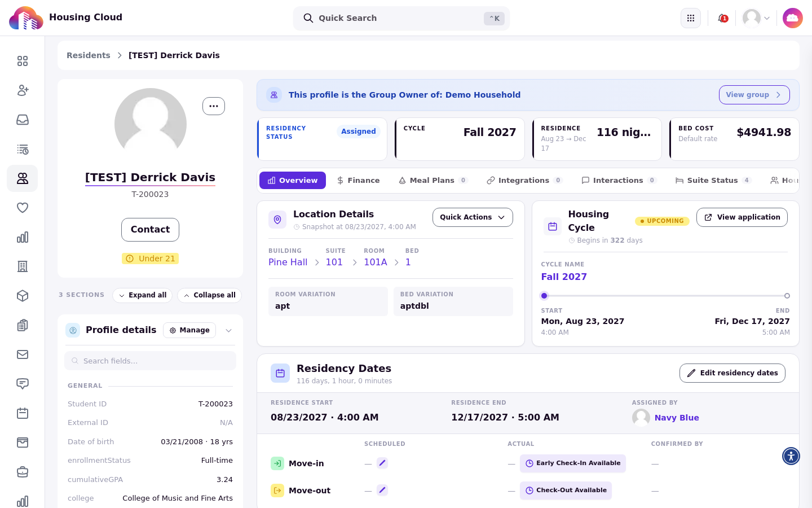
Task: Click the envelope mail sidebar icon
Action: (x=23, y=354)
